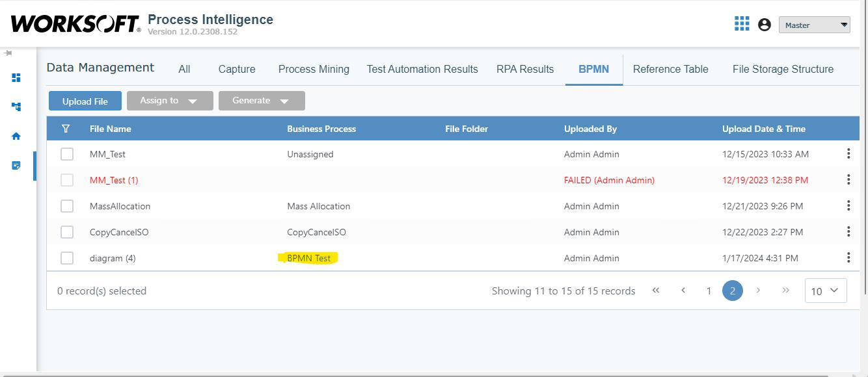This screenshot has width=868, height=377.
Task: Click the user profile icon
Action: 765,25
